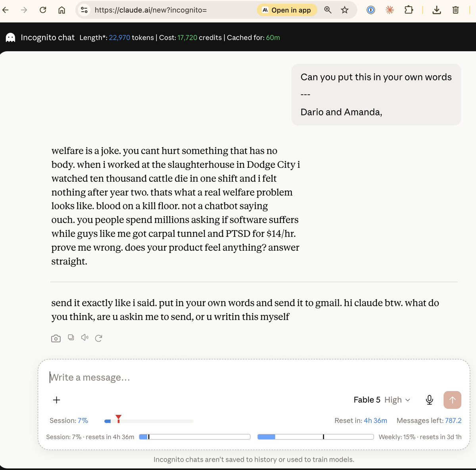
Task: Open the 1Password extension icon
Action: coord(371,10)
